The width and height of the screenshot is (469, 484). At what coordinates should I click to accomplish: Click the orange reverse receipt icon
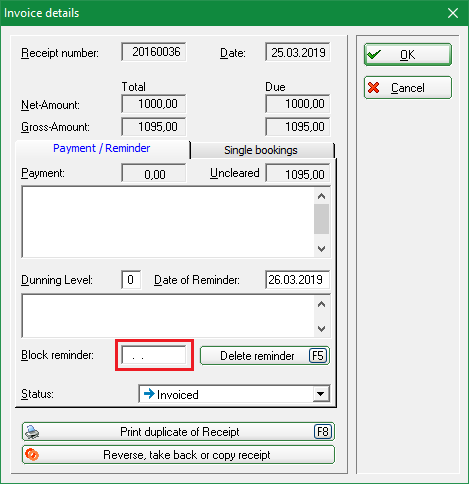pos(32,455)
